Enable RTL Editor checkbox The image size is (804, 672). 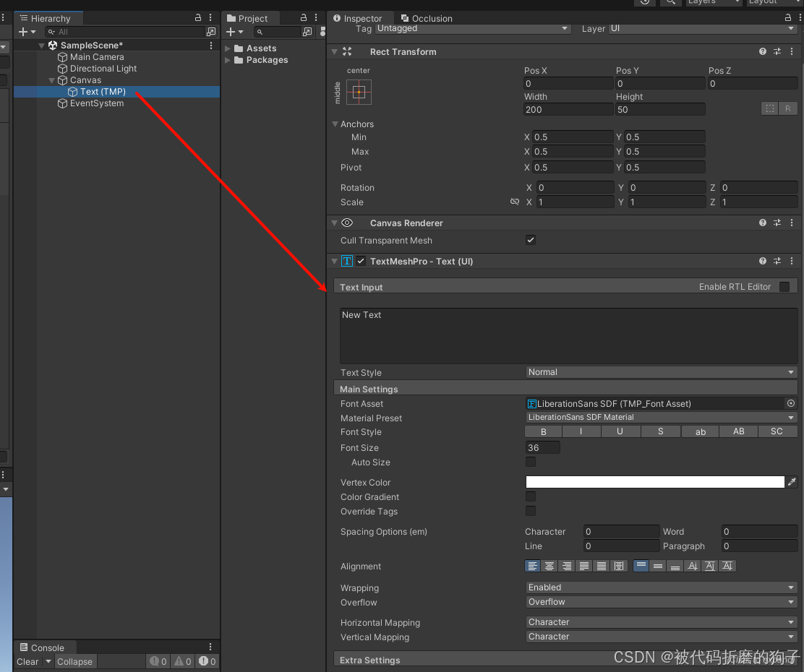pyautogui.click(x=784, y=287)
